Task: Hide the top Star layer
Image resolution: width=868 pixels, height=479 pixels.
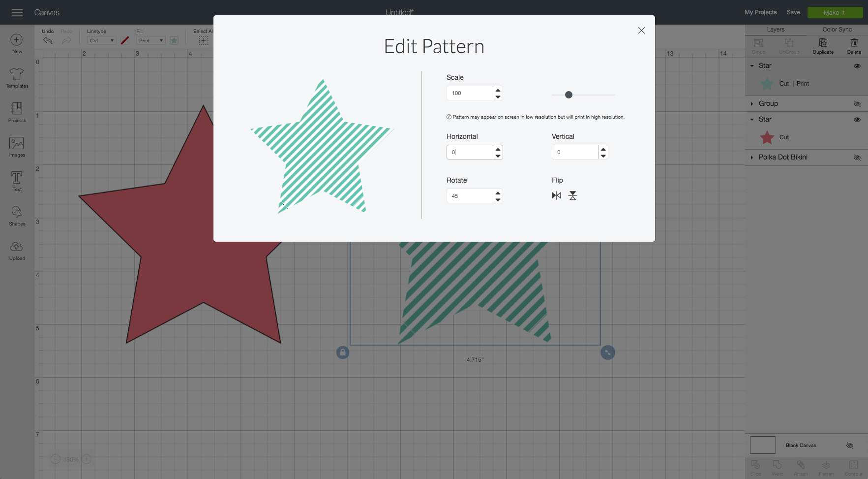Action: (857, 66)
